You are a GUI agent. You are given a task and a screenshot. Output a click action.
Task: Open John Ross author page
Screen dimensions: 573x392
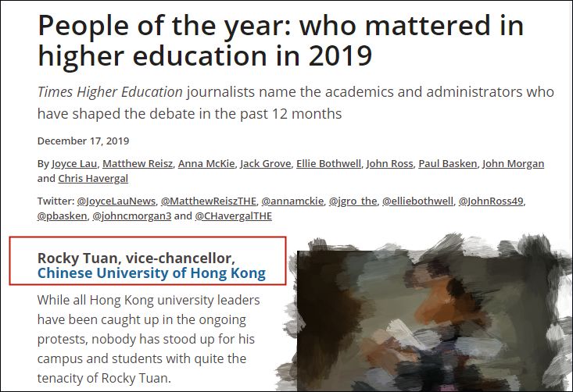[x=389, y=163]
